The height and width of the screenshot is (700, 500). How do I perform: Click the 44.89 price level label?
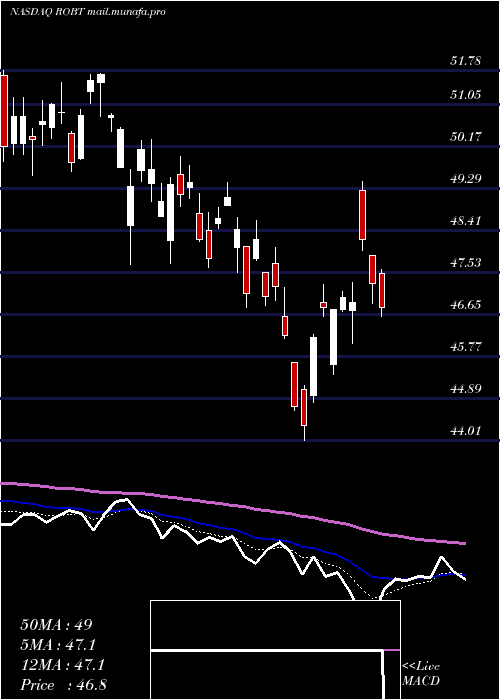pyautogui.click(x=465, y=388)
